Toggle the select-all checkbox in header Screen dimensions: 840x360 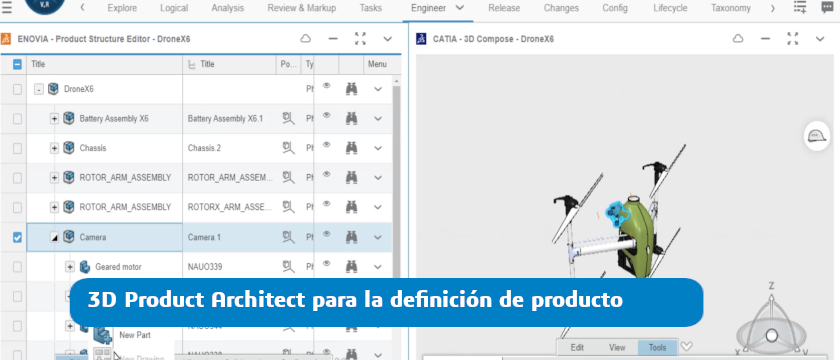17,64
